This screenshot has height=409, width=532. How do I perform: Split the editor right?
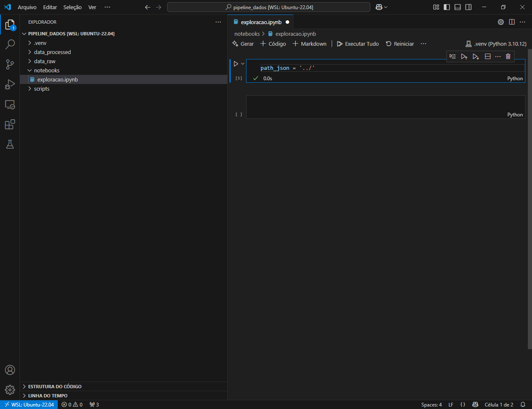click(x=512, y=22)
